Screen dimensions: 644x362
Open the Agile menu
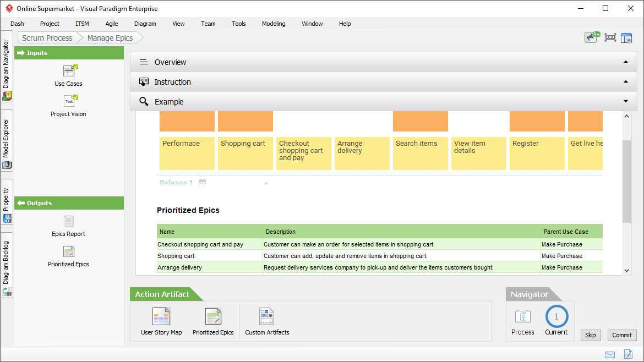112,24
